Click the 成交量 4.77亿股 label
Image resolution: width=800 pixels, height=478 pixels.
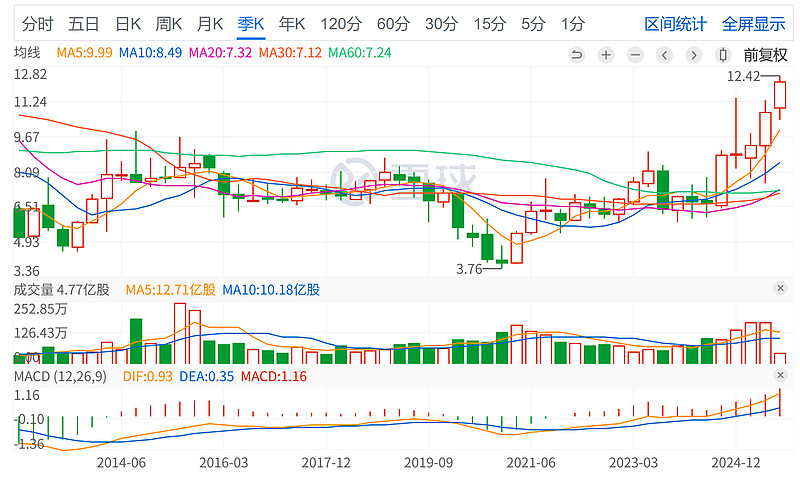62,290
